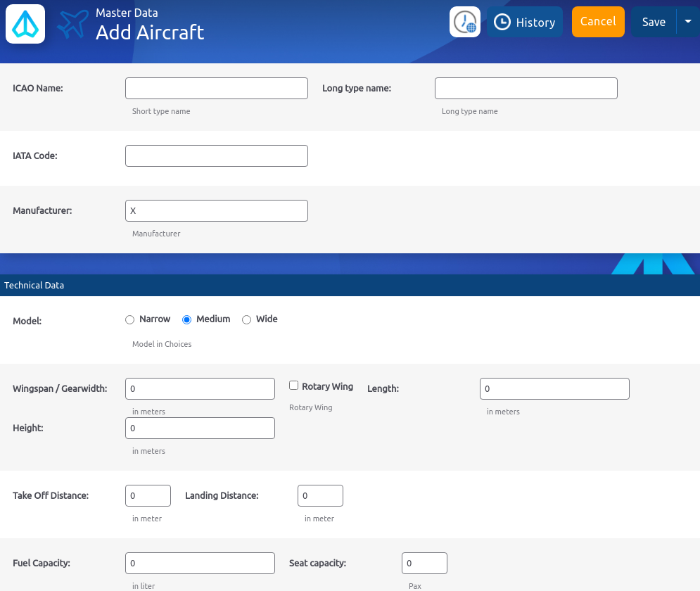The width and height of the screenshot is (700, 591).
Task: Click the Take Off Distance field
Action: 148,495
